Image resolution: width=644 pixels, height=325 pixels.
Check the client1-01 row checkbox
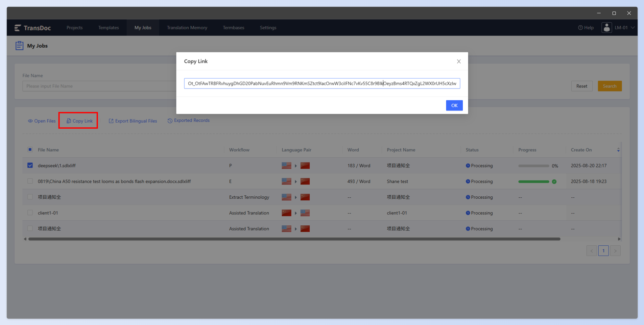[30, 213]
